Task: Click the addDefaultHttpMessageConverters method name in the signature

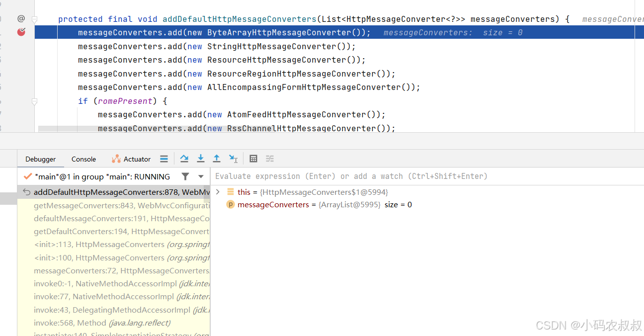Action: pos(239,19)
